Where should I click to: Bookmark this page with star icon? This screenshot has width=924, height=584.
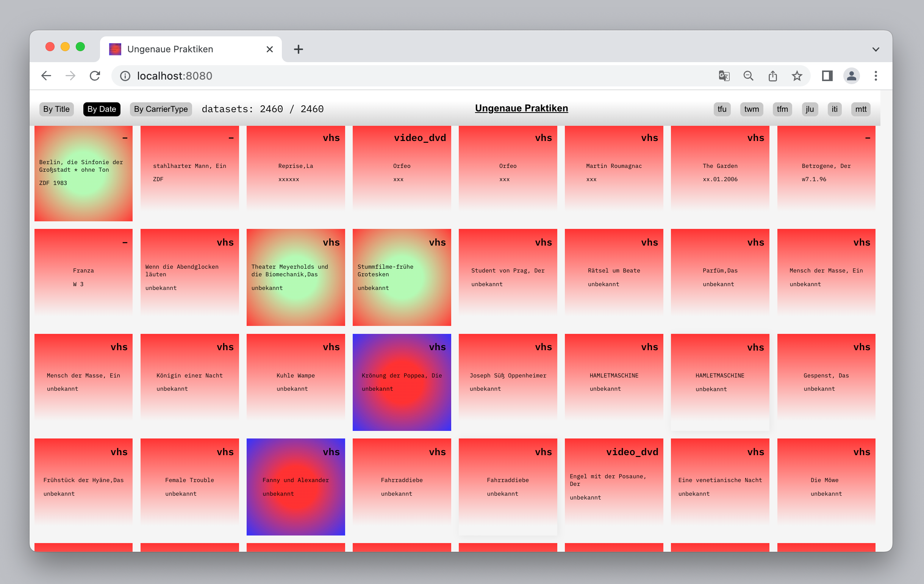[x=797, y=76]
